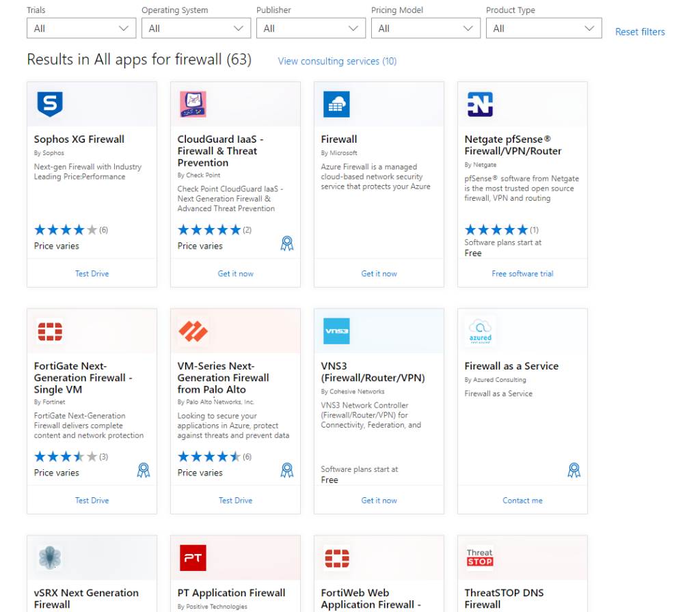Click Get it now on Microsoft Firewall
The height and width of the screenshot is (612, 700).
(379, 273)
